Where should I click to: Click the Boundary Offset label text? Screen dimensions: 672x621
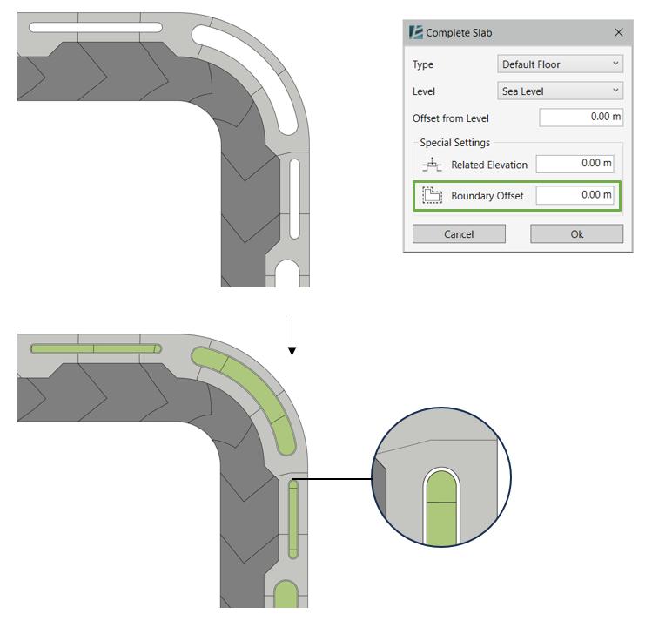487,196
